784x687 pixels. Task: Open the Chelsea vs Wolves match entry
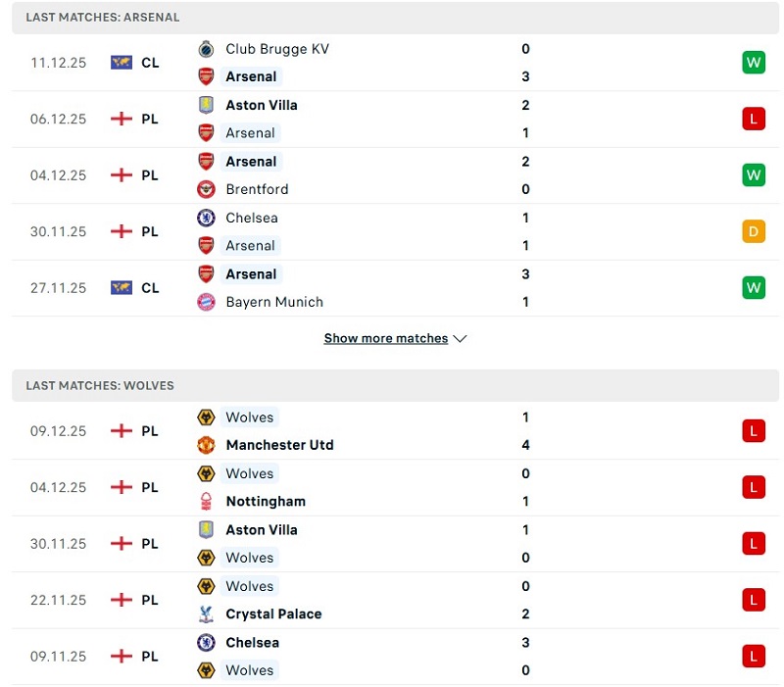392,656
